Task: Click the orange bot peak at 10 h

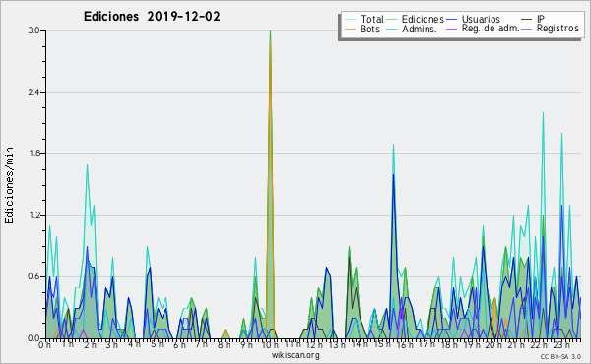Action: (270, 40)
